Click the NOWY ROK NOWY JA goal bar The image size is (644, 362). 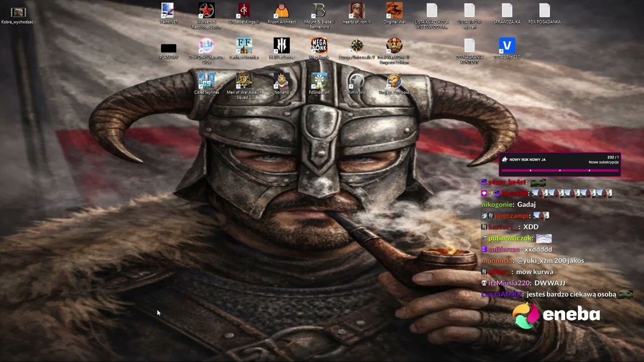(559, 164)
